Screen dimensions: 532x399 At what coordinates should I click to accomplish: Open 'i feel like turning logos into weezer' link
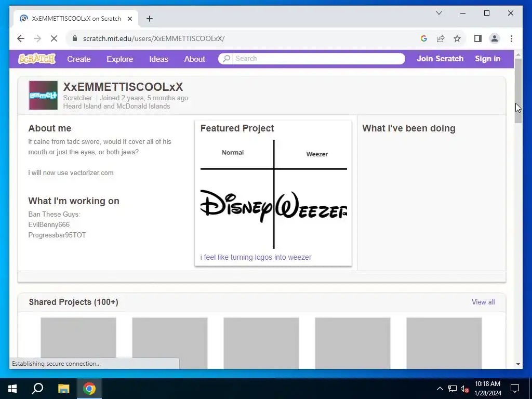coord(256,257)
